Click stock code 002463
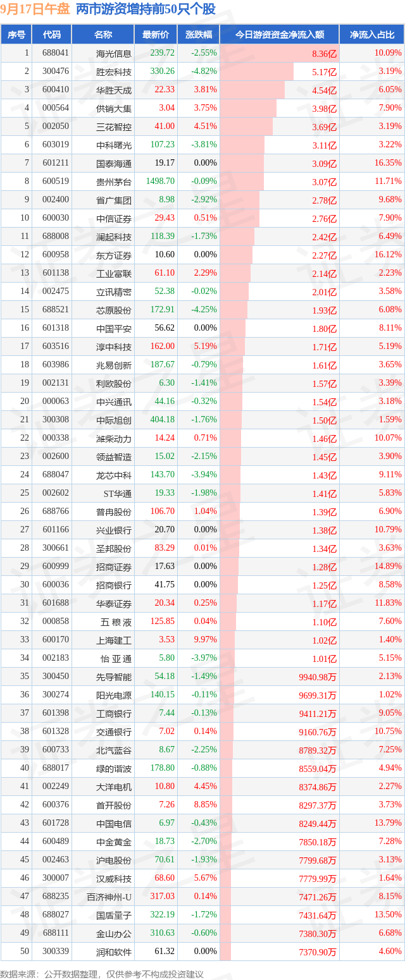 click(55, 861)
